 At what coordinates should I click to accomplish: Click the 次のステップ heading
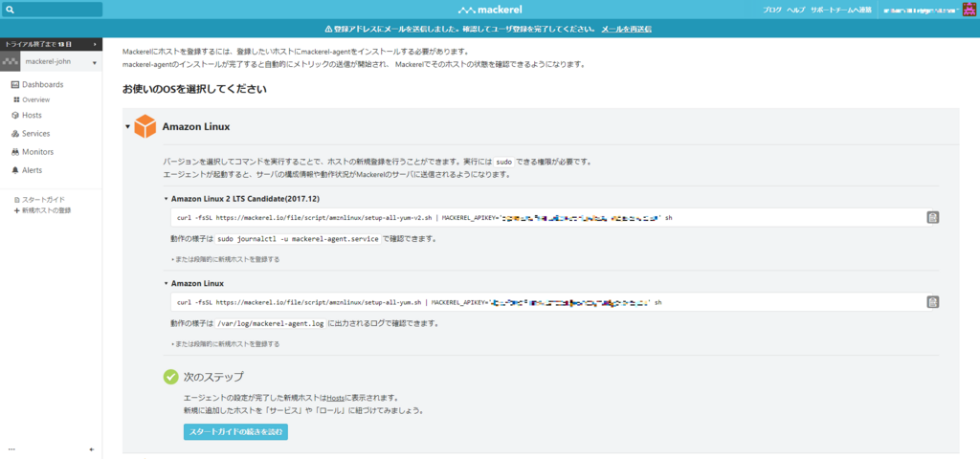(213, 377)
